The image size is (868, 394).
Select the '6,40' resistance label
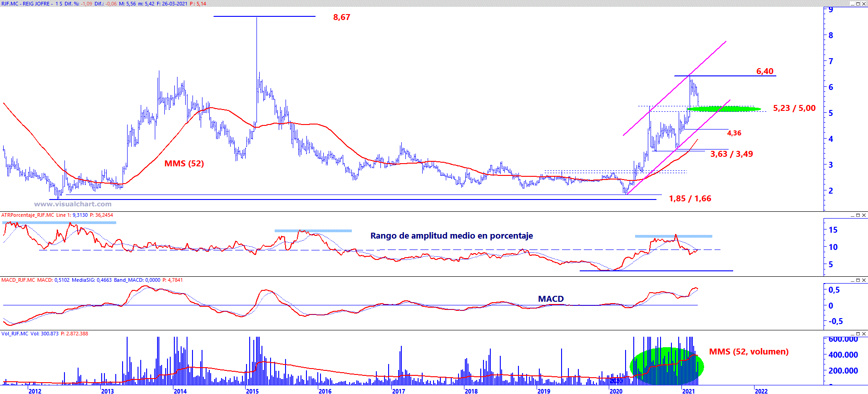tap(765, 71)
